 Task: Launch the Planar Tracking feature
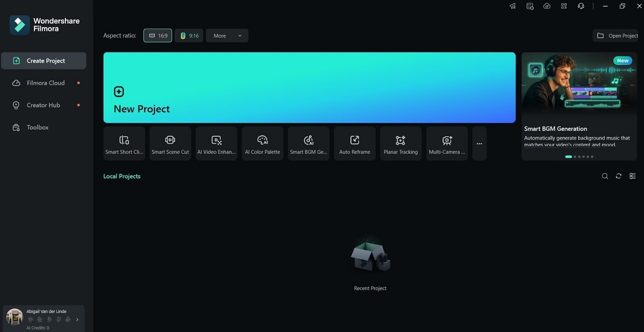[401, 144]
